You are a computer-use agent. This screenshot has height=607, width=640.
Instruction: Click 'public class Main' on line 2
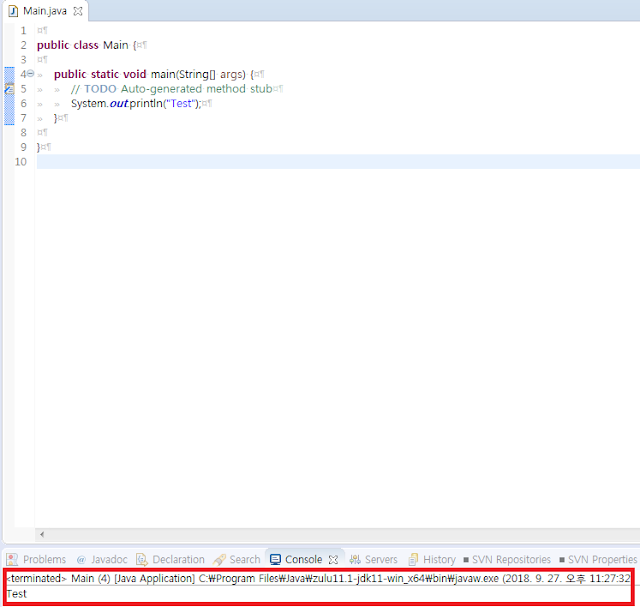[x=83, y=45]
